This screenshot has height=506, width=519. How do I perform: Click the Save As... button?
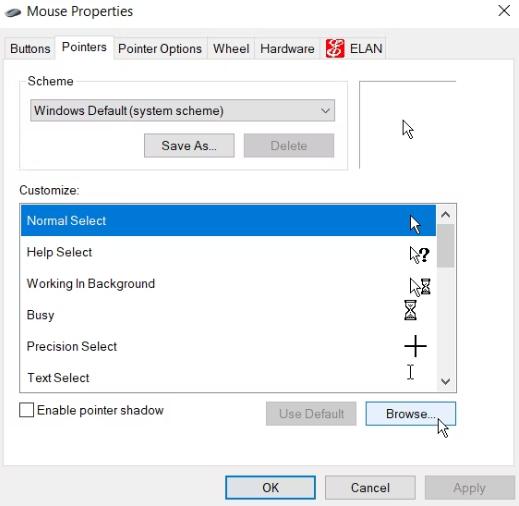coord(189,146)
